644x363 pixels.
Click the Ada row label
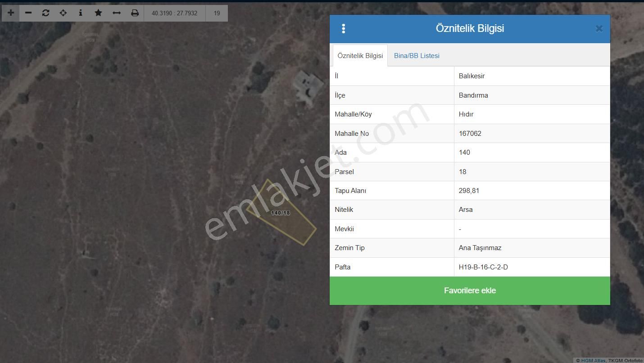340,152
